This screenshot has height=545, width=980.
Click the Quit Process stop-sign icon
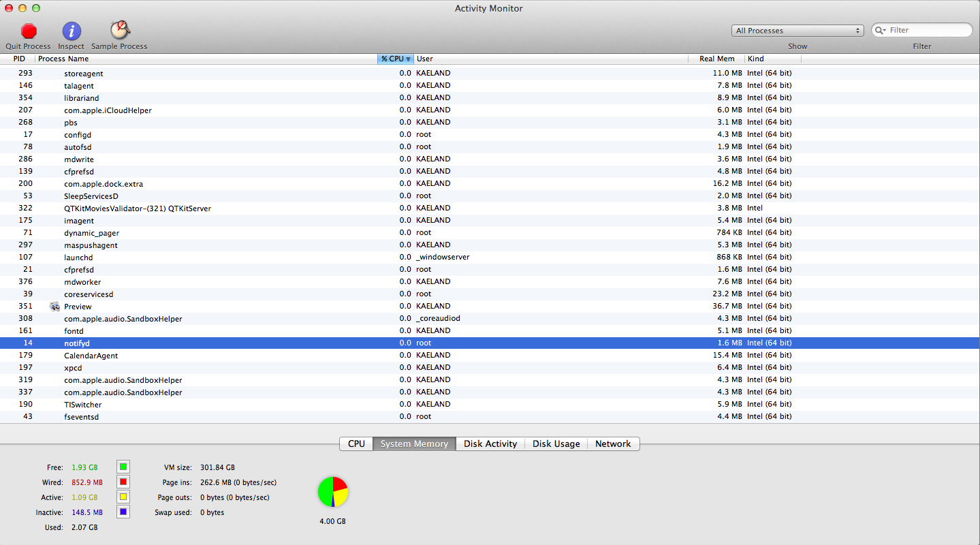[x=29, y=31]
